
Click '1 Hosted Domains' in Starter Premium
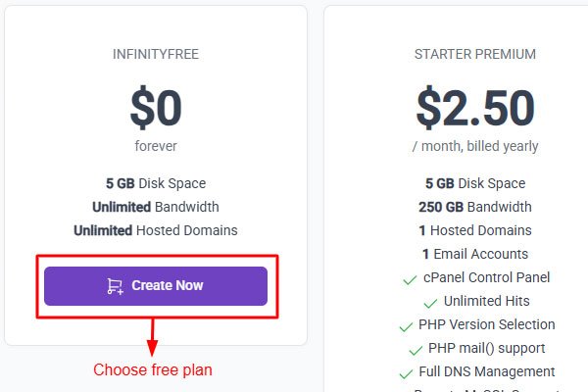click(475, 230)
